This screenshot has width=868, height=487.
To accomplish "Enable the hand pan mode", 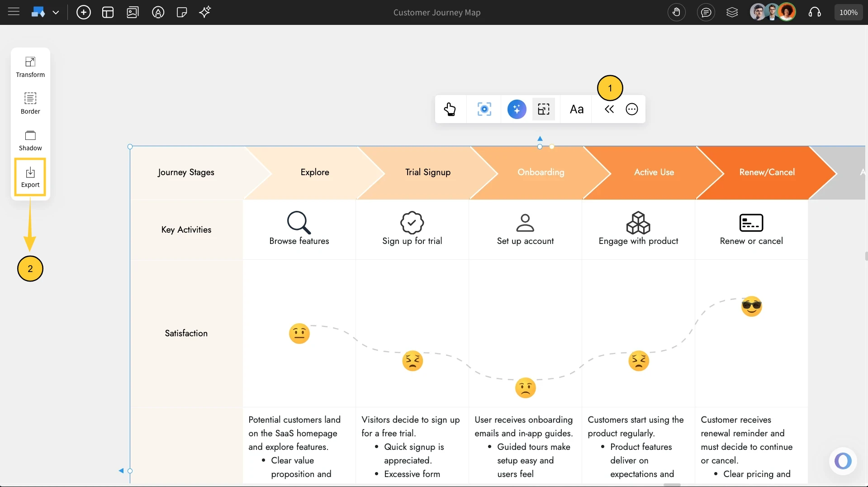I will (677, 12).
